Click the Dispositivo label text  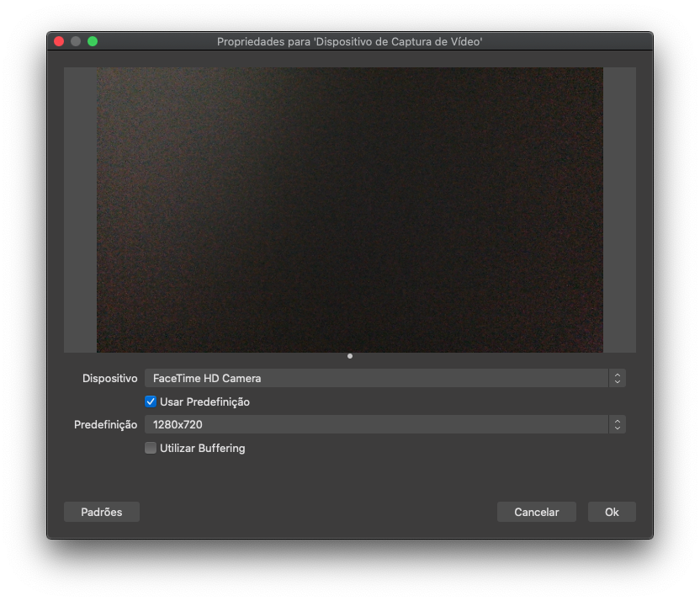point(110,378)
